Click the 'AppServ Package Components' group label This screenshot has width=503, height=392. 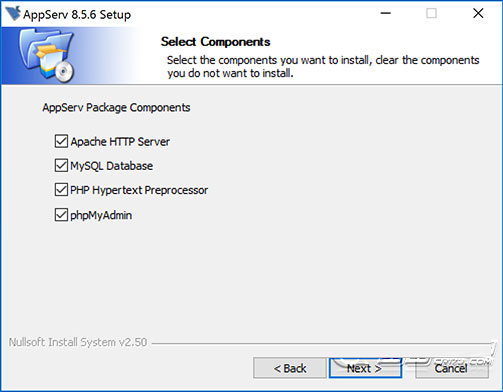tap(116, 108)
